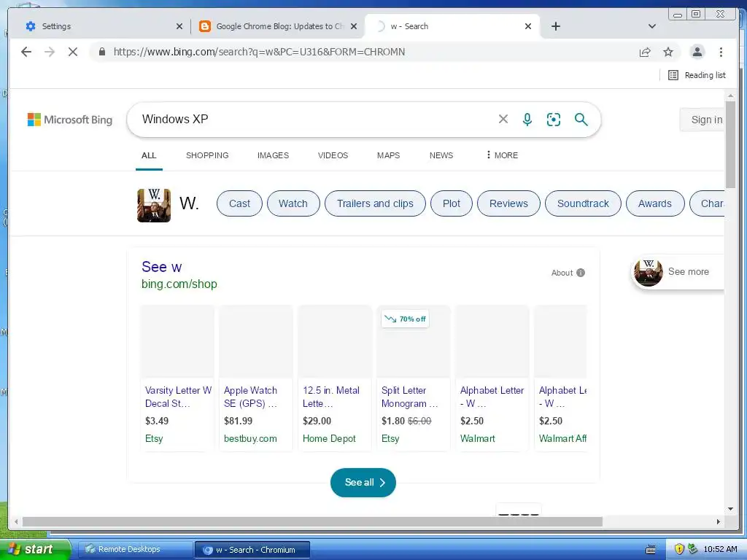
Task: Click the vertical scrollbar down arrow
Action: point(730,508)
